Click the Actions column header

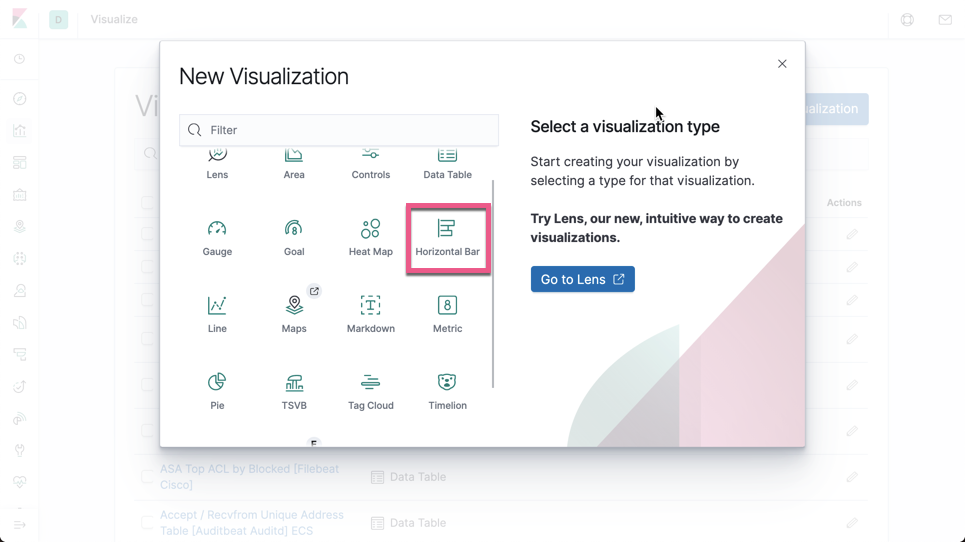point(844,202)
